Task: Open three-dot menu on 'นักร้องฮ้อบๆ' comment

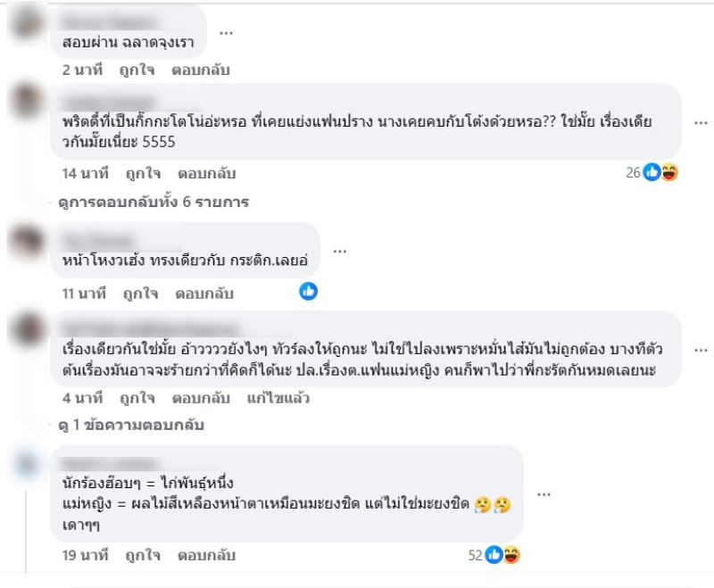Action: click(541, 493)
